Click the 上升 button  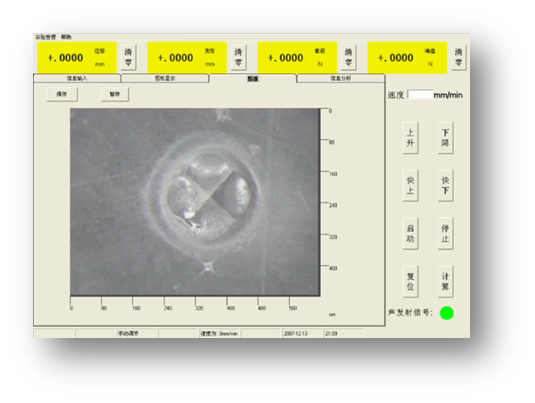[410, 138]
